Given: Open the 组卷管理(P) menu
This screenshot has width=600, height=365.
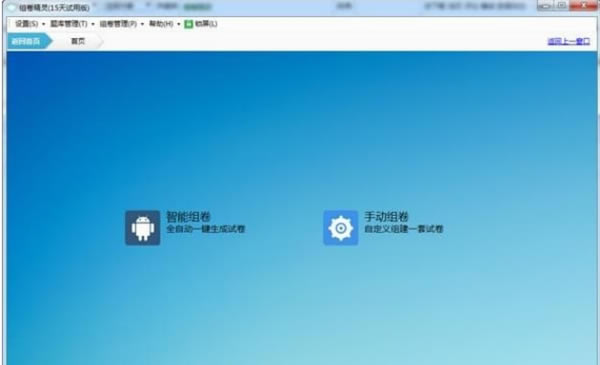Looking at the screenshot, I should [x=118, y=24].
